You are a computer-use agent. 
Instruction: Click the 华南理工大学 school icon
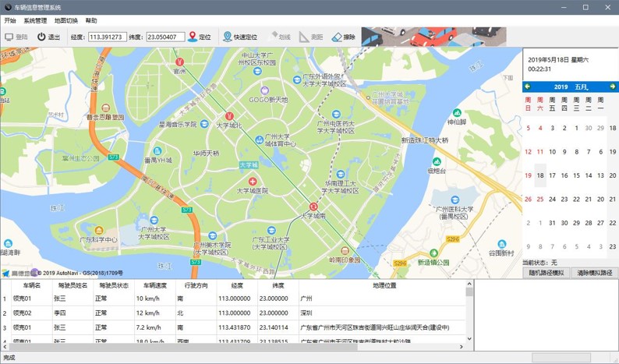coord(340,174)
